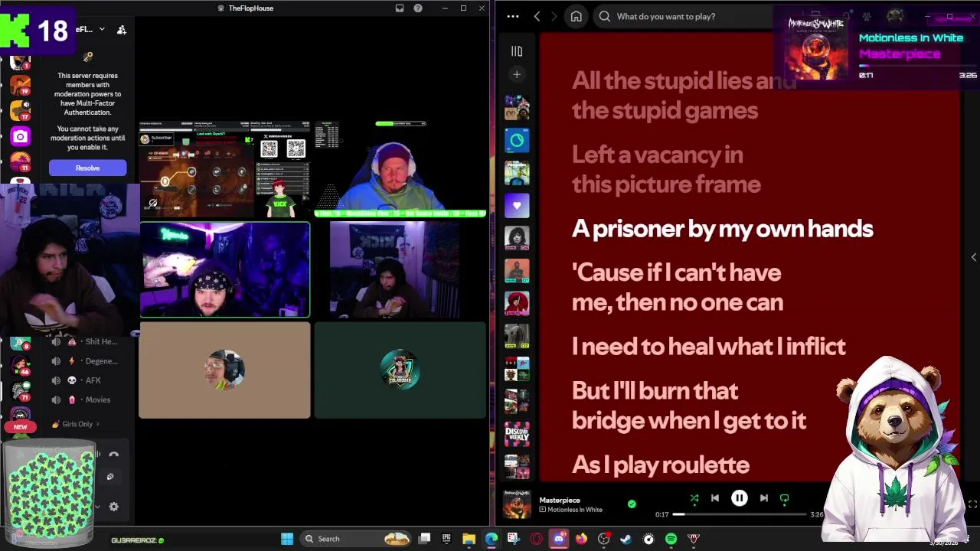Jump to lyric 'As I play roulette'
Image resolution: width=980 pixels, height=551 pixels.
(660, 465)
